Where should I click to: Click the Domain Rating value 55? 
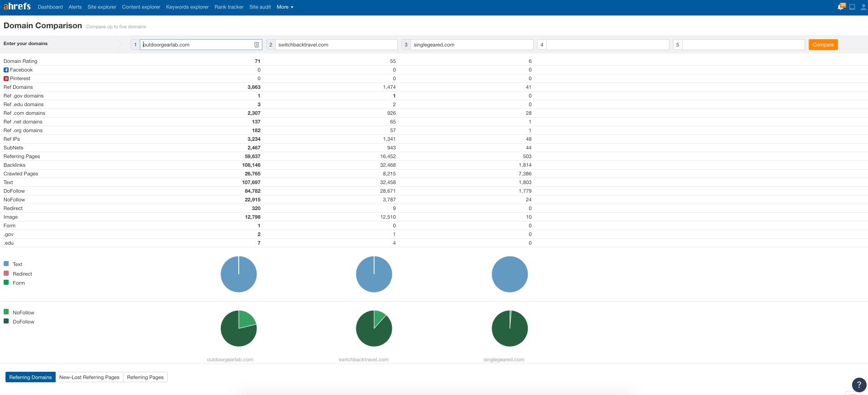click(x=393, y=61)
